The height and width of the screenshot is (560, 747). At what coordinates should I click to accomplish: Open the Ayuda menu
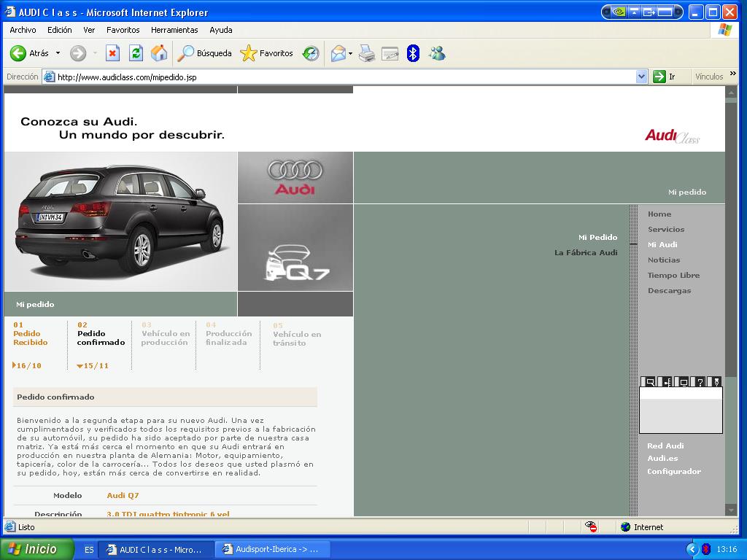221,30
